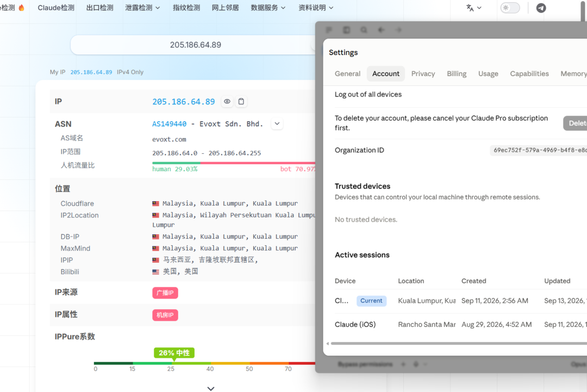Copy the IP with the clipboard icon

point(241,102)
